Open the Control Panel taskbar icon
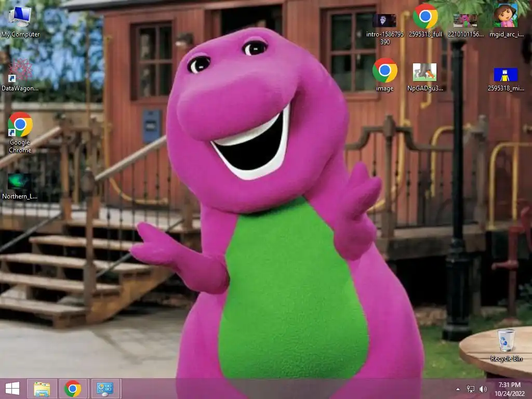Screen dimensions: 532x399 click(x=104, y=389)
